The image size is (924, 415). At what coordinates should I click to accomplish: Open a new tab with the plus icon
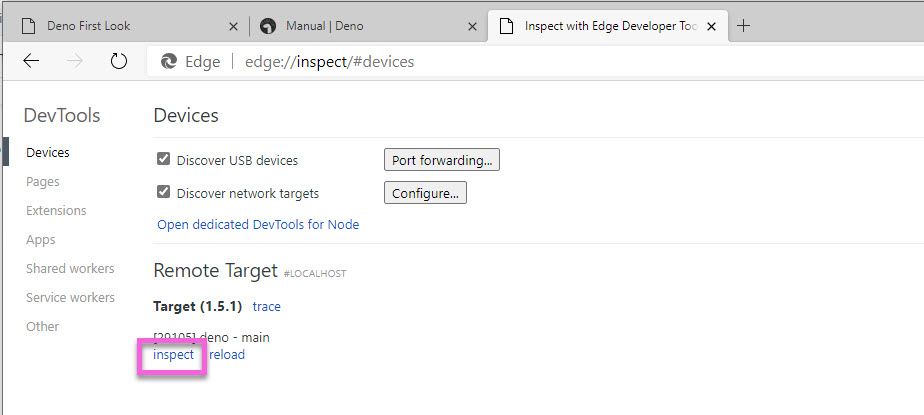pos(743,26)
